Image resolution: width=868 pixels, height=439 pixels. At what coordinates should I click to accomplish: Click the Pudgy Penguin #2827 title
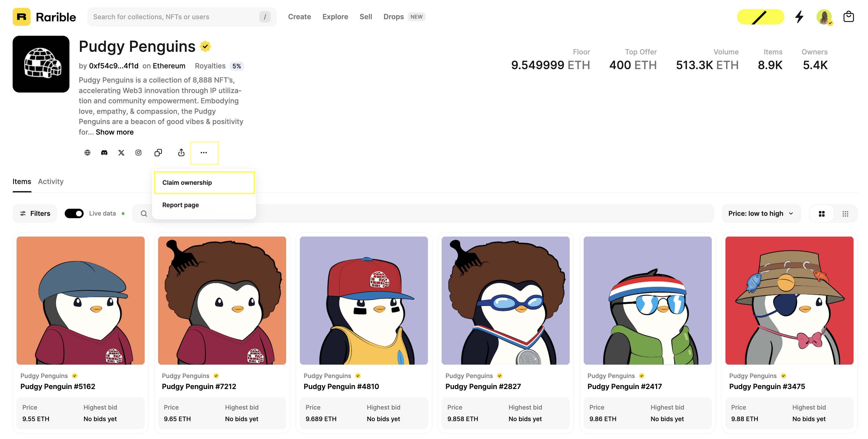pos(483,386)
